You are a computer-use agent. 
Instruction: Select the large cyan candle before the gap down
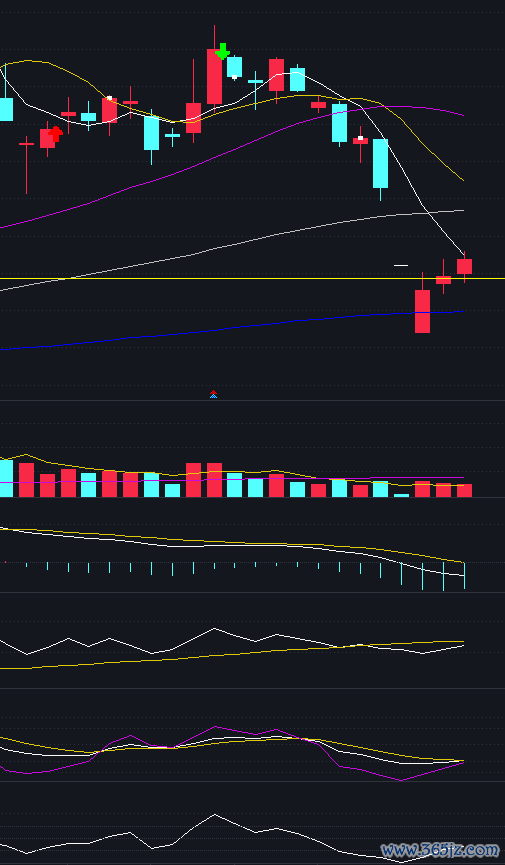(380, 163)
